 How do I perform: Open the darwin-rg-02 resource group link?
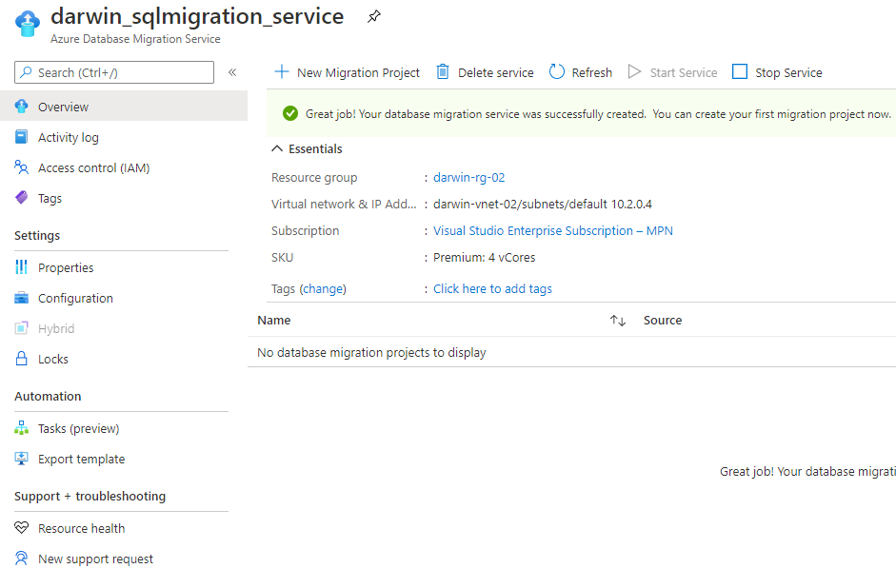[468, 178]
